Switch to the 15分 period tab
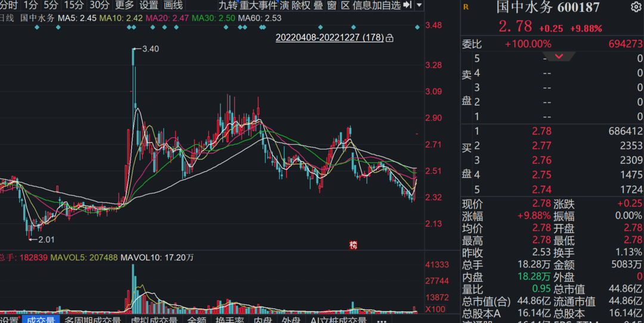644x323 pixels. pyautogui.click(x=74, y=5)
